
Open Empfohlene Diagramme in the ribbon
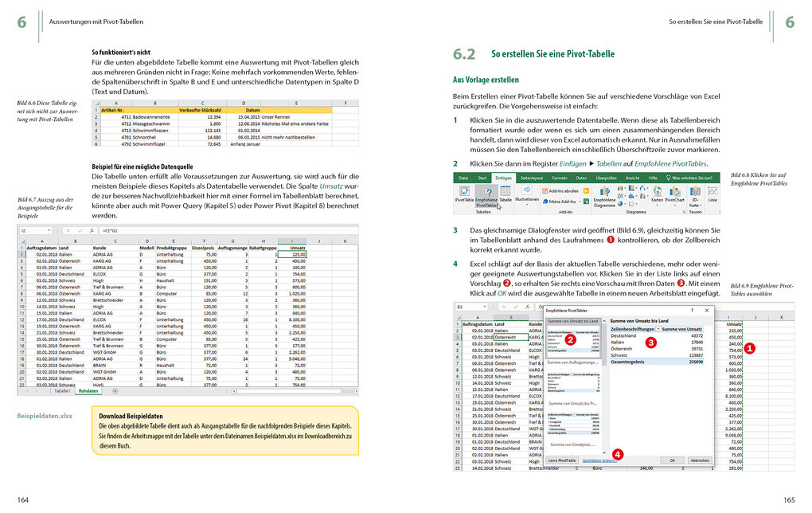coord(605,197)
